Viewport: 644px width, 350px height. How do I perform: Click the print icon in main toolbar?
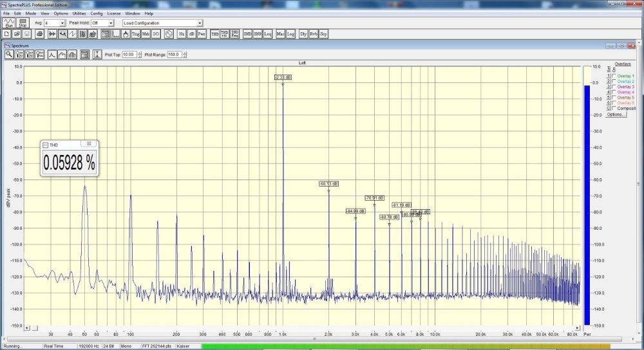[39, 33]
